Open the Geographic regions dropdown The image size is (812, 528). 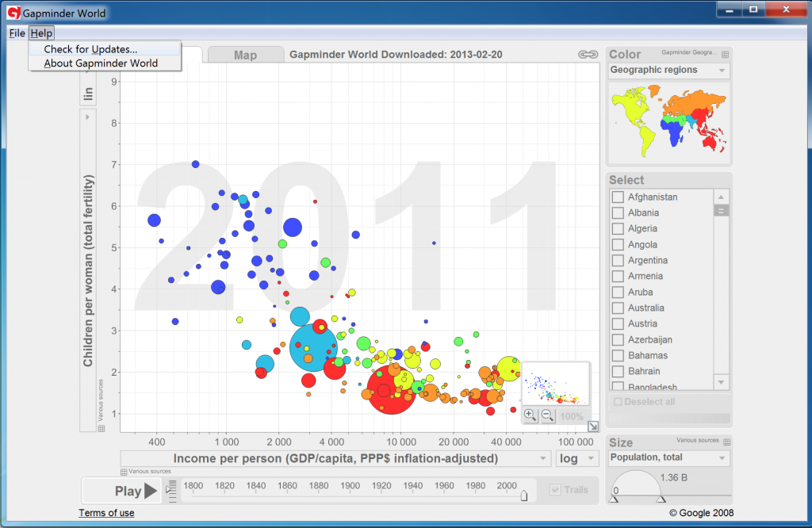668,71
